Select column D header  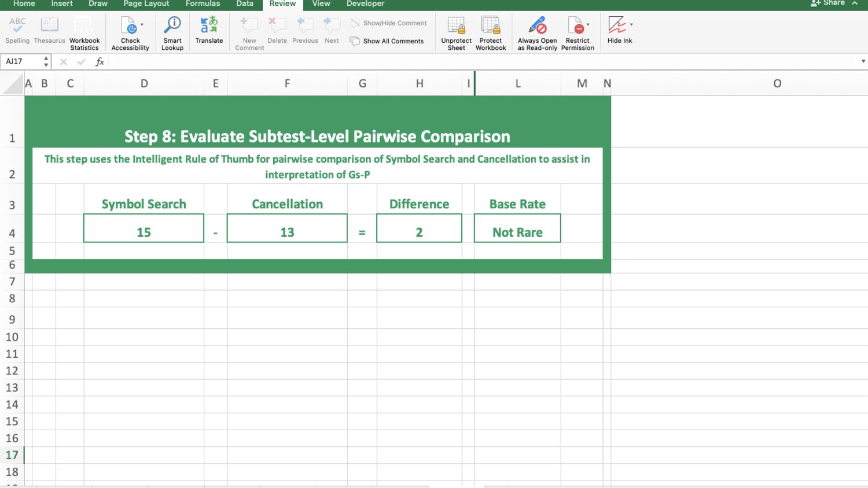tap(144, 84)
